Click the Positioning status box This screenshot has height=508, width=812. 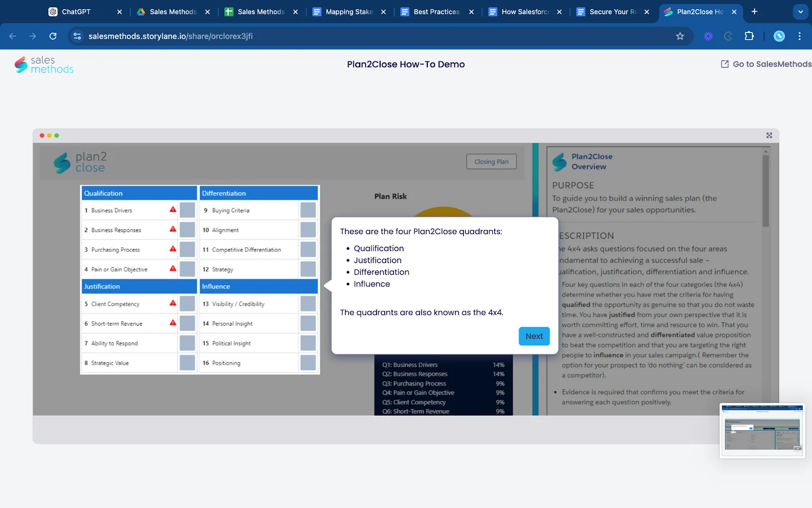(308, 363)
